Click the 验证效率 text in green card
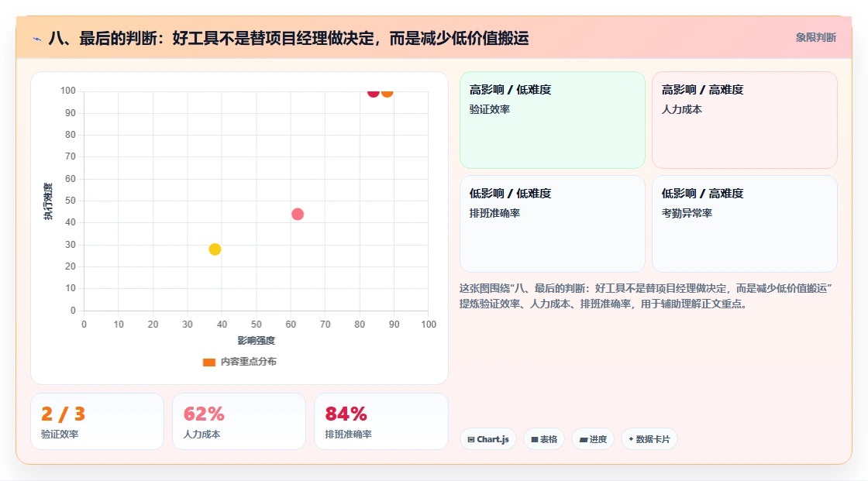 [x=489, y=109]
